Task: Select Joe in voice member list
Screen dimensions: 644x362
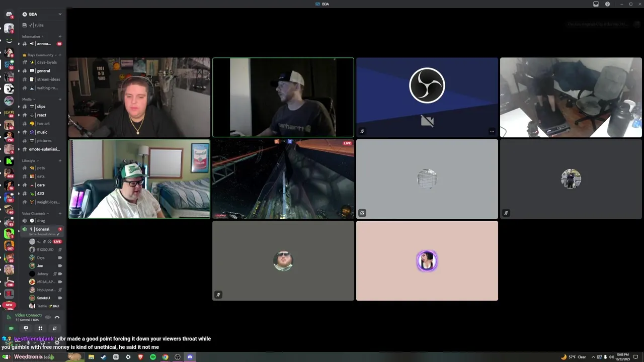Action: [45, 266]
